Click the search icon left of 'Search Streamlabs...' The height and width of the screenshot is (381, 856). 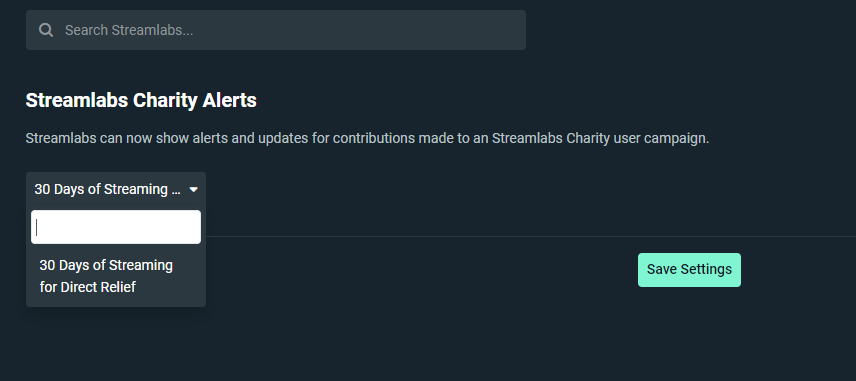point(46,30)
